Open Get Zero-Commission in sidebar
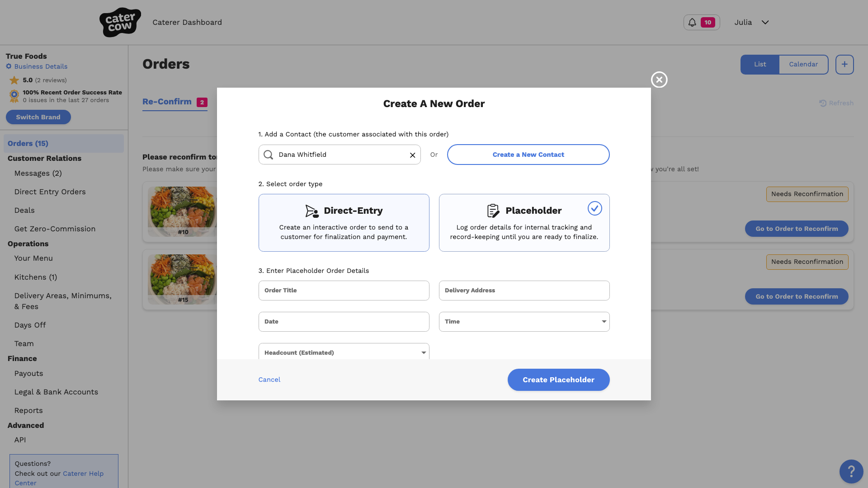Viewport: 868px width, 488px height. 55,229
